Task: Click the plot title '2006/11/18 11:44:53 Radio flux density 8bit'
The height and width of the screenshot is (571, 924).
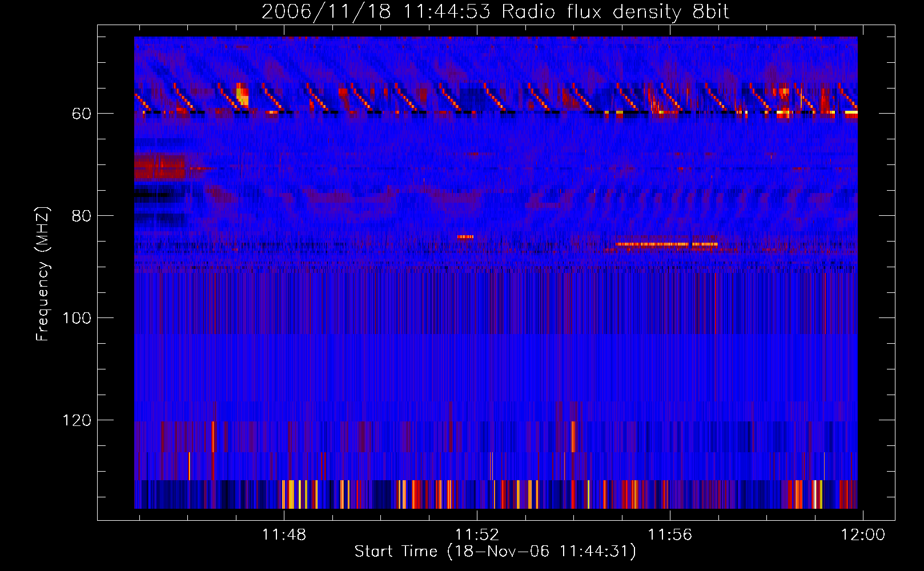Action: point(495,12)
